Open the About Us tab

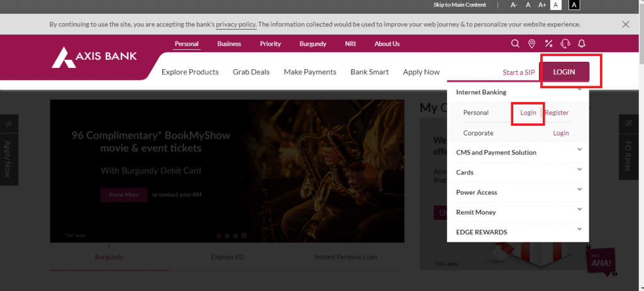coord(387,43)
